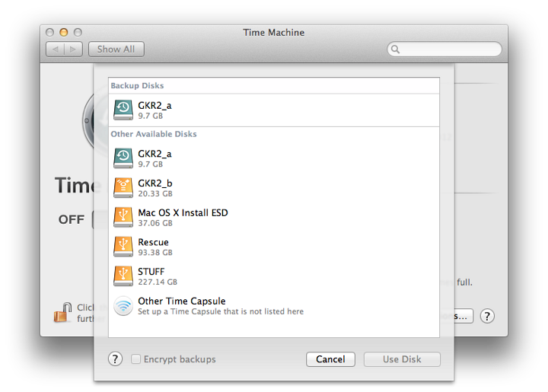
Task: Select the Other Time Capsule label
Action: coord(182,301)
